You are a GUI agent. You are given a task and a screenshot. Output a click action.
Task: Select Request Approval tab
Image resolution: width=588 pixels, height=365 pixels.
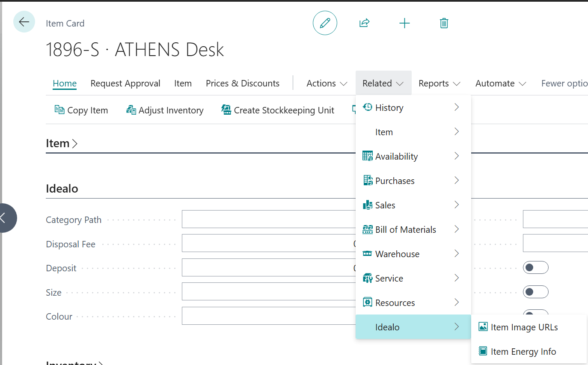point(125,83)
